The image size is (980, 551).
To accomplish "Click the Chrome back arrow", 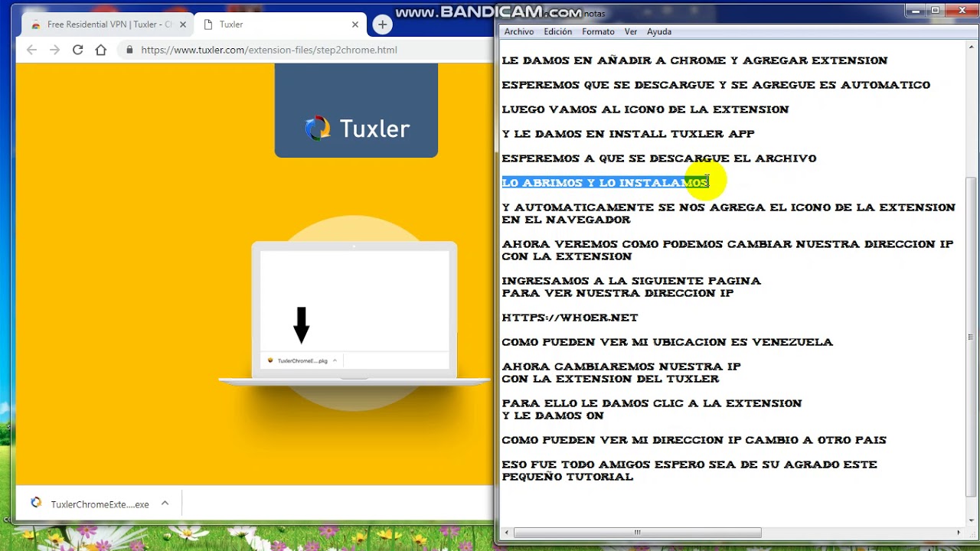I will point(31,50).
